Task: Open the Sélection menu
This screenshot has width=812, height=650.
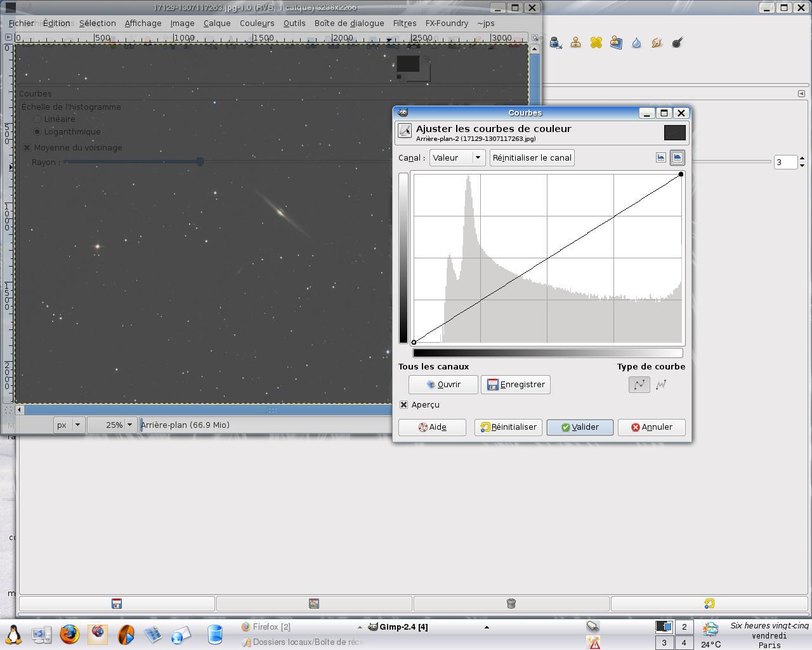Action: (x=98, y=23)
